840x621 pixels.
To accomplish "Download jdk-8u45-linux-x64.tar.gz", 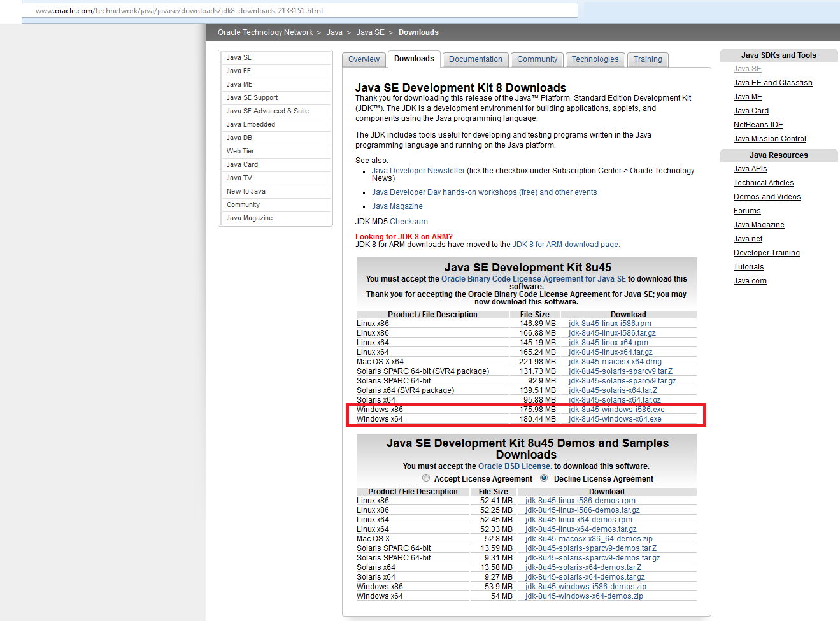I will [x=611, y=352].
